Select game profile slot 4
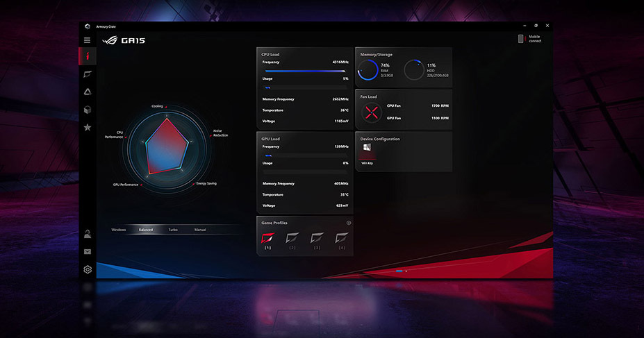The image size is (644, 338). tap(342, 240)
